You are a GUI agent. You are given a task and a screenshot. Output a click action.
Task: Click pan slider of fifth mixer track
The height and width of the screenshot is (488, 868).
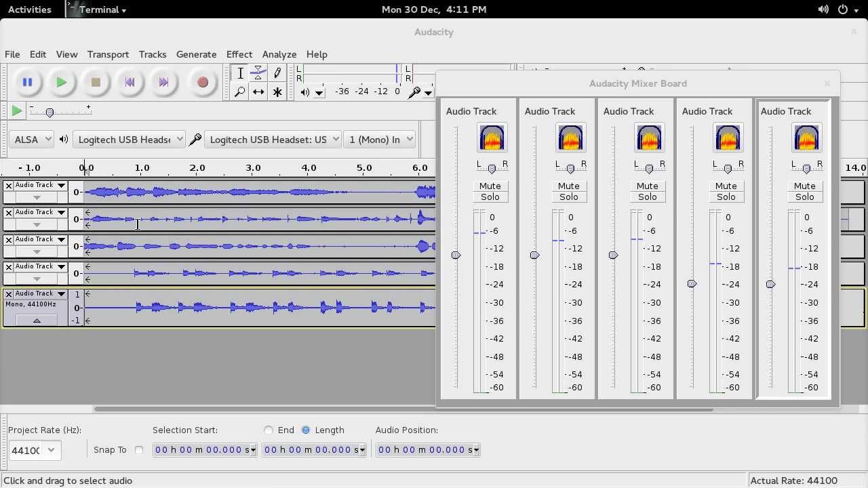click(806, 169)
